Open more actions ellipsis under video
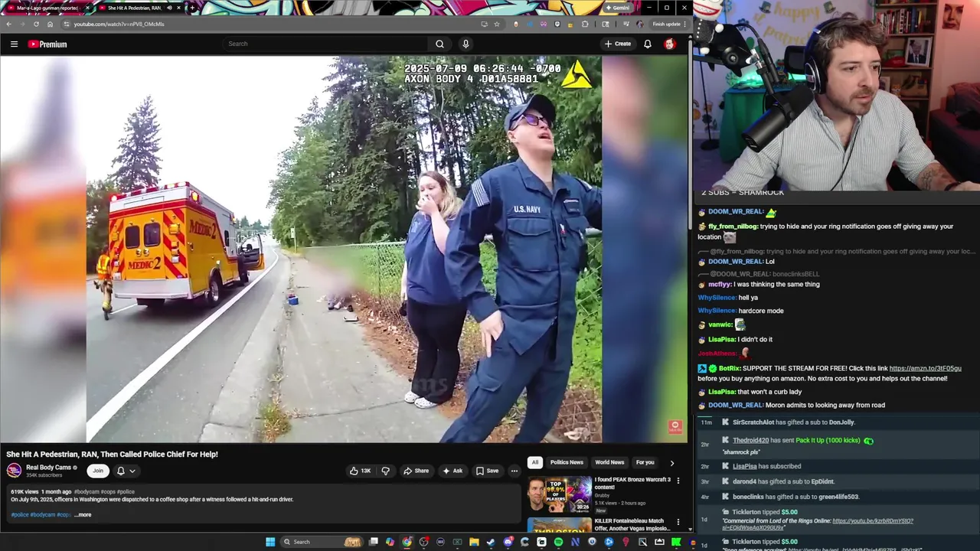The height and width of the screenshot is (551, 980). [x=514, y=471]
